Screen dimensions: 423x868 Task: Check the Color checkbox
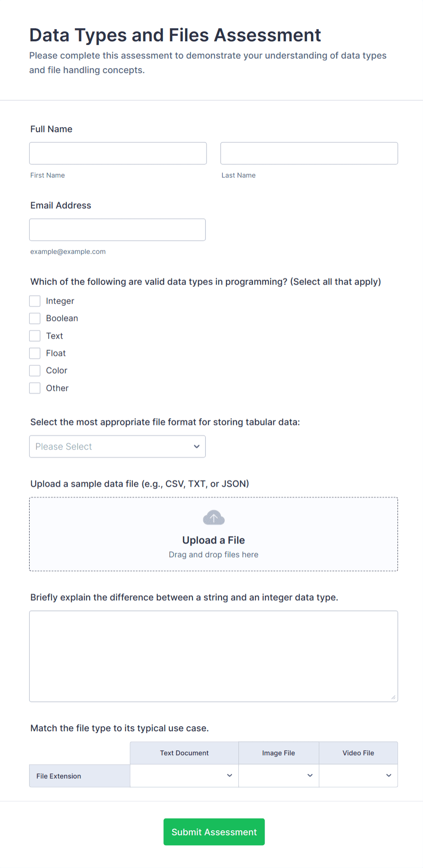(x=35, y=370)
